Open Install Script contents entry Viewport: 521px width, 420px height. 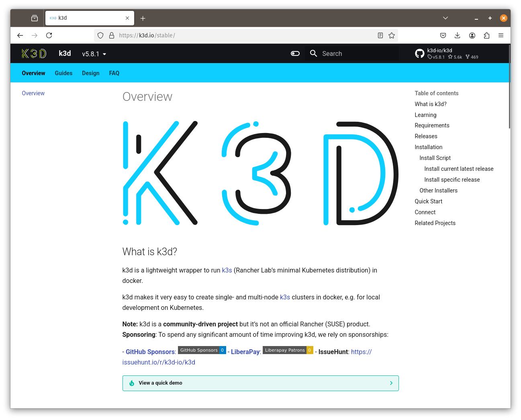click(435, 158)
